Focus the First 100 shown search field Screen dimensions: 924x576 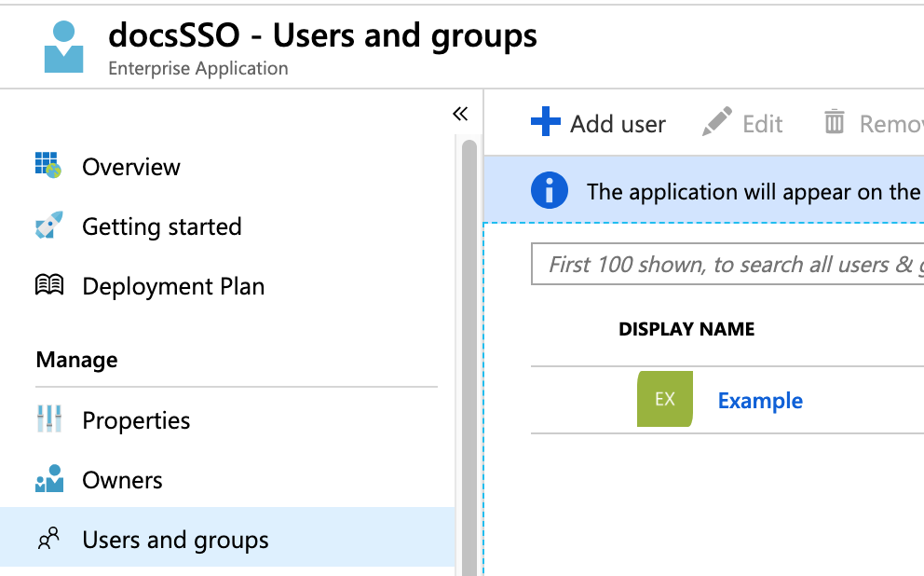point(727,264)
